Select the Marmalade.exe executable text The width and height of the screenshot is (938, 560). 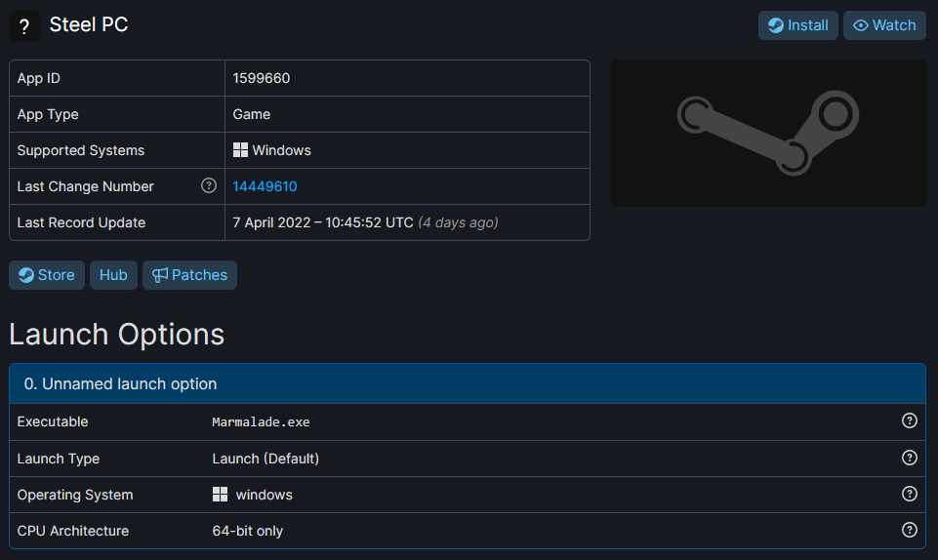point(261,421)
